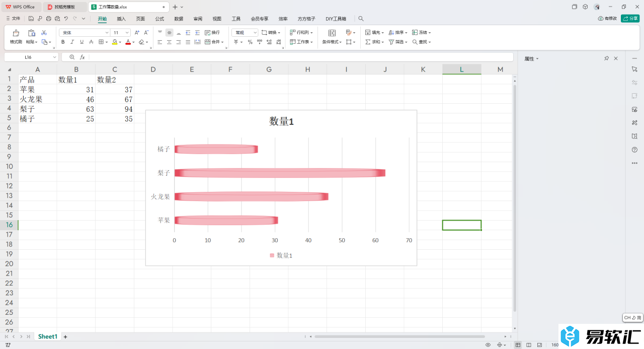Decrease font size with A- icon

146,32
